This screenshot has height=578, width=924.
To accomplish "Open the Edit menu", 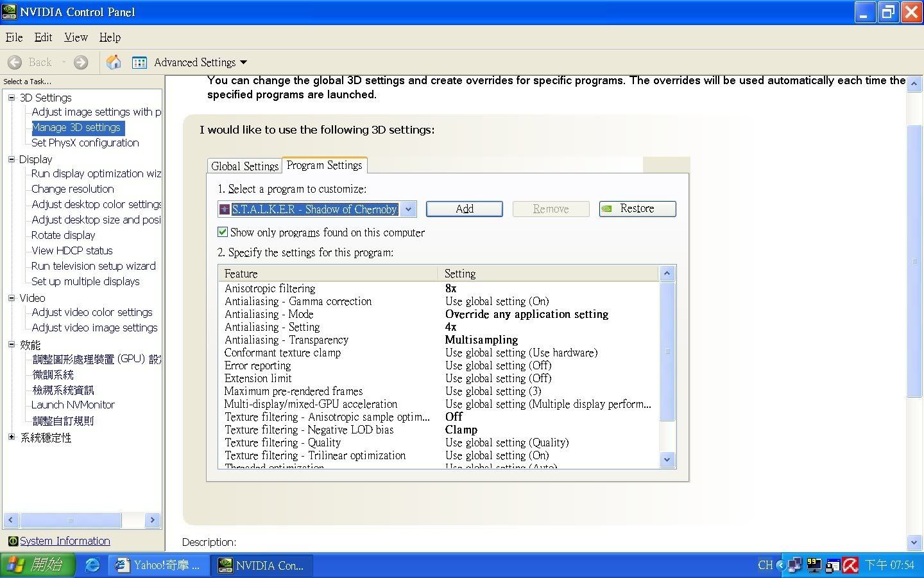I will point(43,37).
